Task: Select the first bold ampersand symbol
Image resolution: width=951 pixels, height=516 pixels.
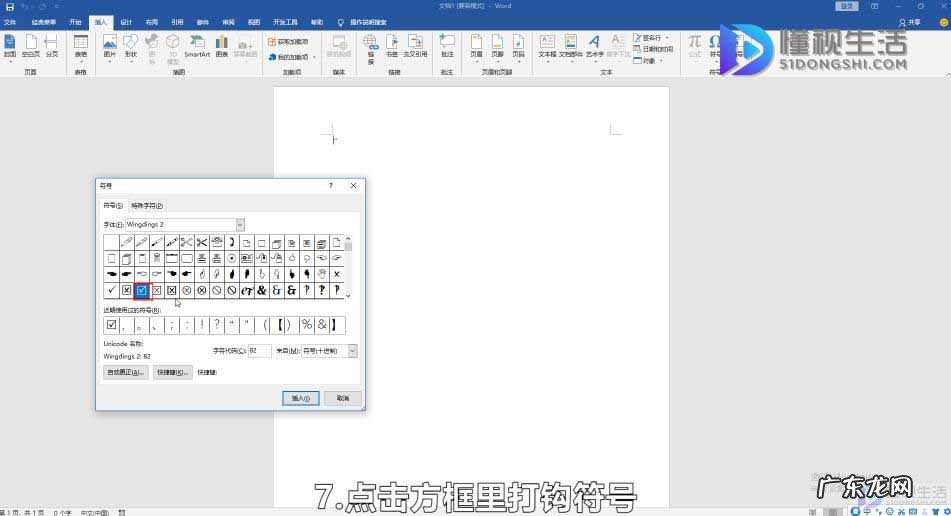Action: [x=261, y=290]
